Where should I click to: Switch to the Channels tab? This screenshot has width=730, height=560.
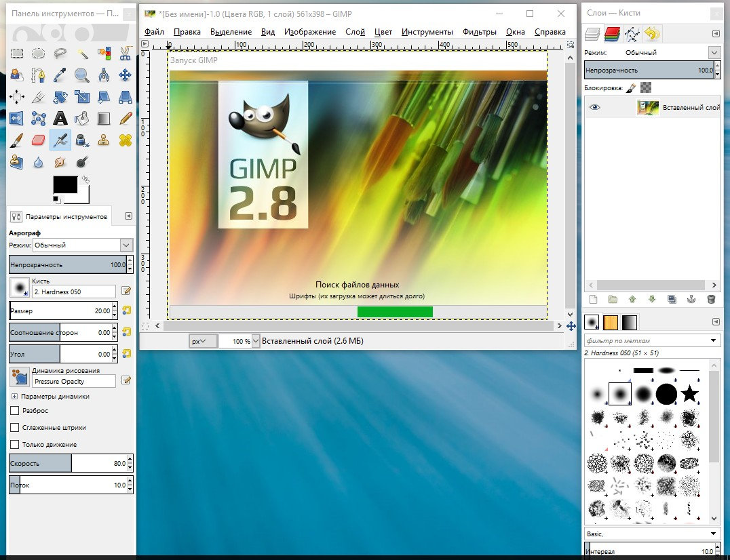[613, 33]
